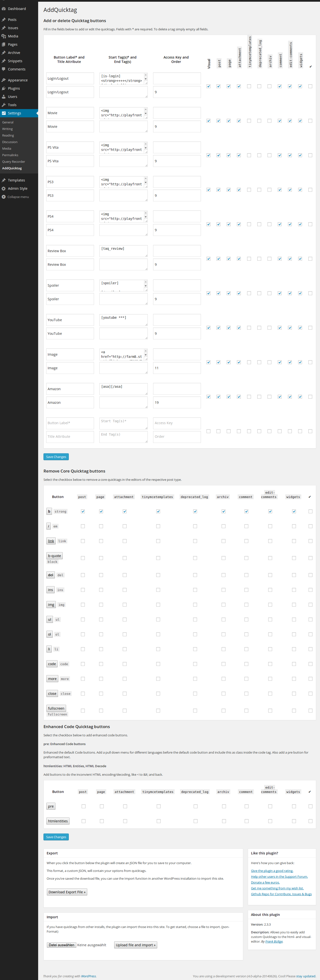Click the 'img' core quicktag button
Viewport: 320px width, 980px height.
click(x=51, y=604)
